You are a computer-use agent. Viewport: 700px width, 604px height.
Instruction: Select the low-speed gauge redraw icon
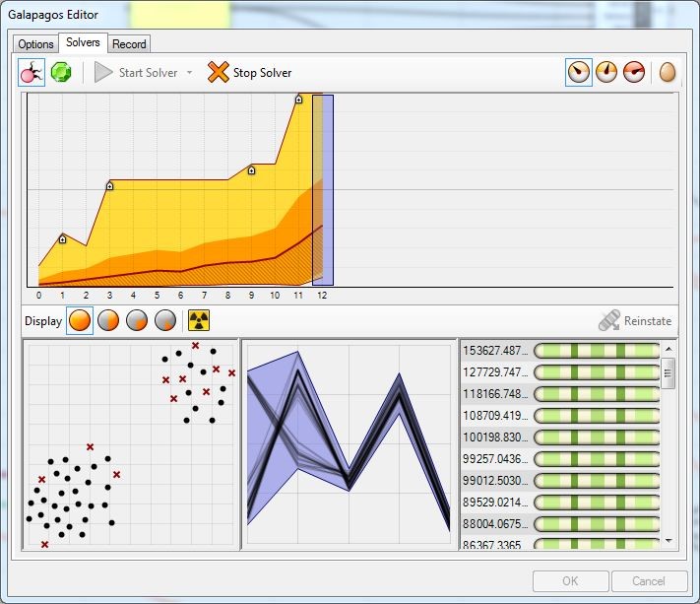[579, 72]
